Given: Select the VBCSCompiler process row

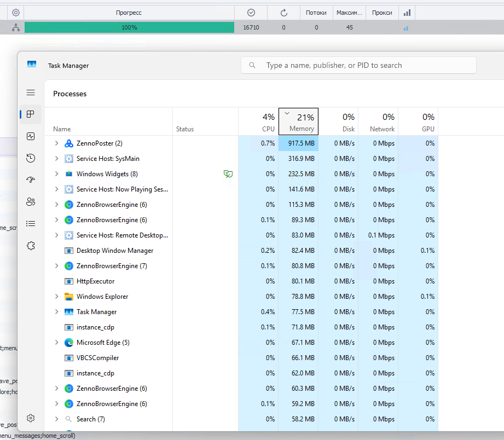Looking at the screenshot, I should (x=241, y=358).
